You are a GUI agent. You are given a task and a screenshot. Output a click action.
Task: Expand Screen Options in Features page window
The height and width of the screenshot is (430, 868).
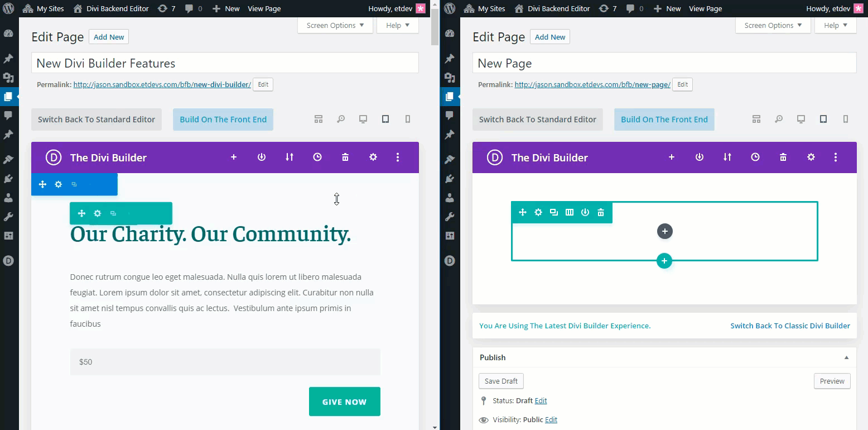[x=335, y=25]
